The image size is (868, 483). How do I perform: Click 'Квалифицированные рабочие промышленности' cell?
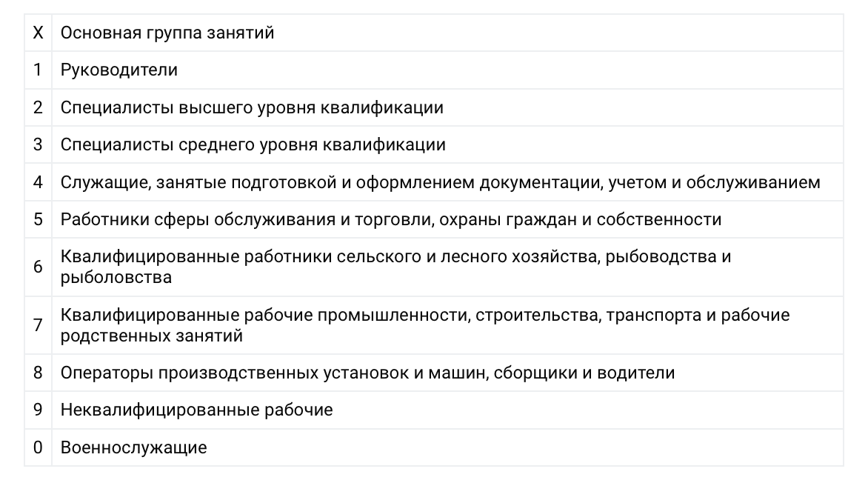click(447, 325)
